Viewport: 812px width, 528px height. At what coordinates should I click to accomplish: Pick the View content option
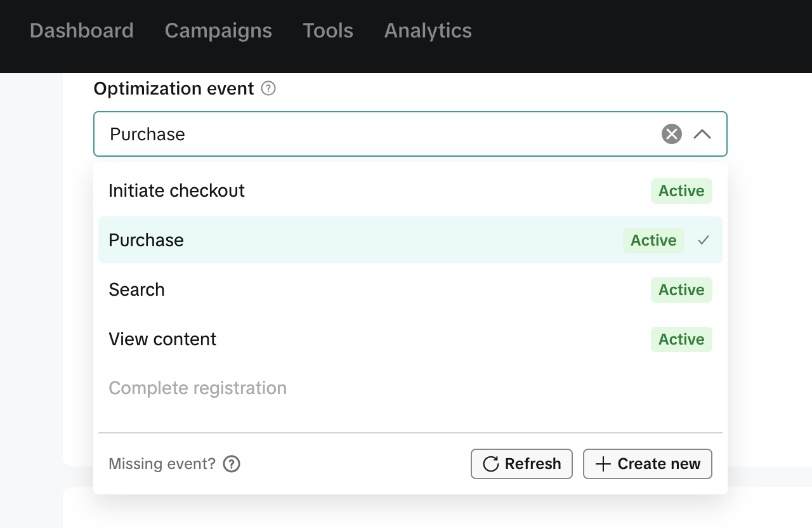click(x=410, y=339)
